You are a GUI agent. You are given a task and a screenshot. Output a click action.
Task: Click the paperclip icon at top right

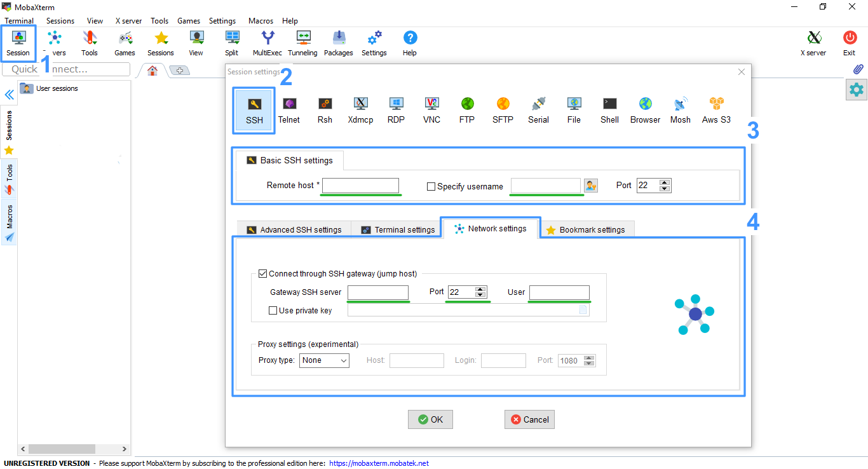(x=857, y=69)
